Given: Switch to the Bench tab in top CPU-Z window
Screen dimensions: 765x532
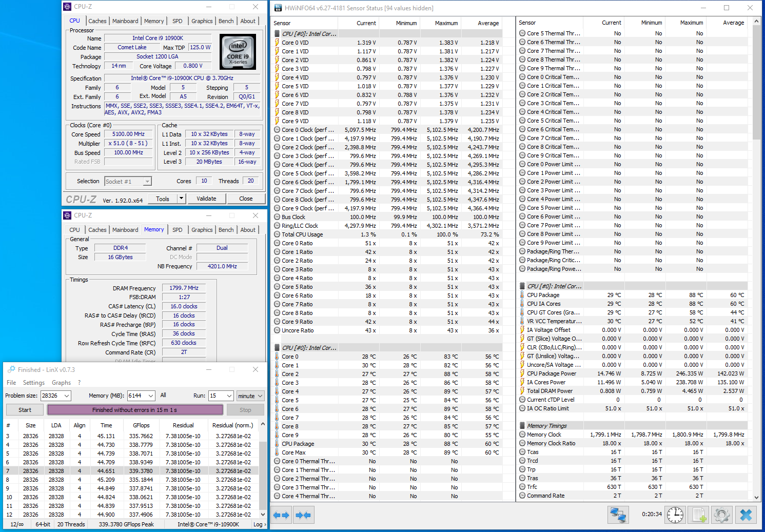Looking at the screenshot, I should [226, 21].
